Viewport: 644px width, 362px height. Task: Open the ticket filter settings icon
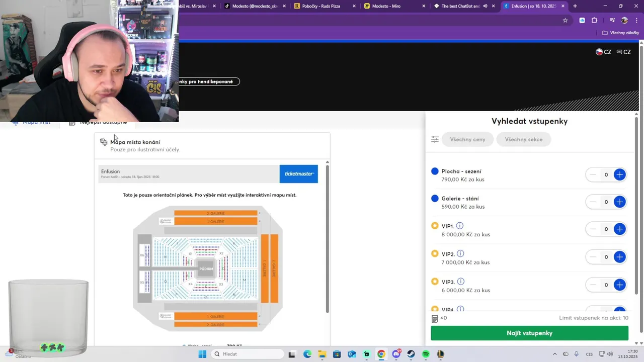coord(435,139)
